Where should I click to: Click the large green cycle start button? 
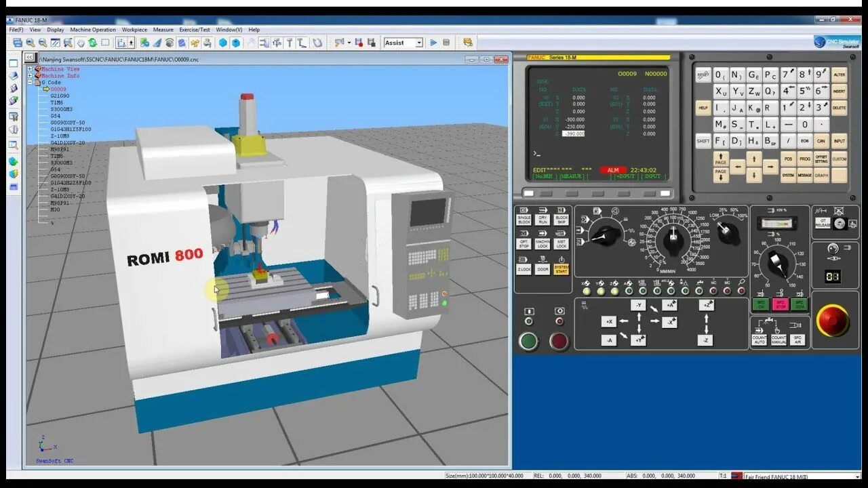(x=528, y=341)
